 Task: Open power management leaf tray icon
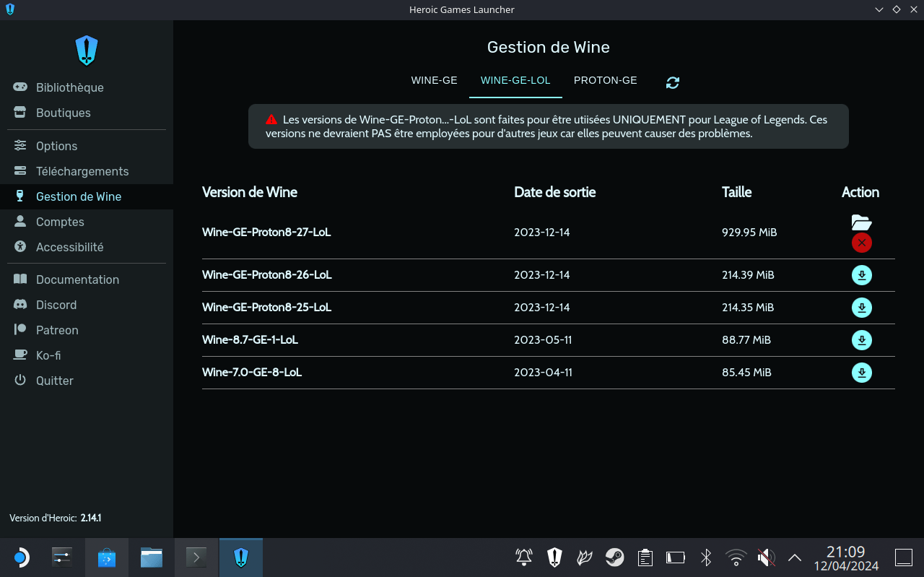[585, 558]
